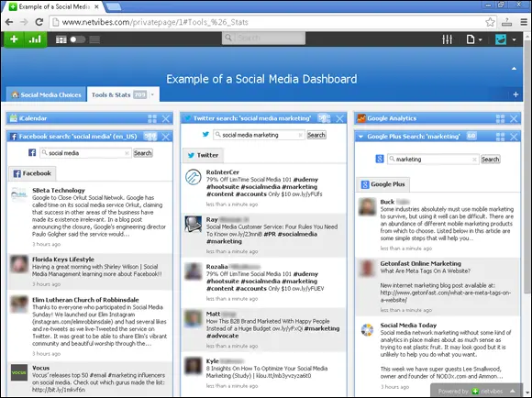
Task: Select the Tools & Stats tab
Action: [111, 95]
